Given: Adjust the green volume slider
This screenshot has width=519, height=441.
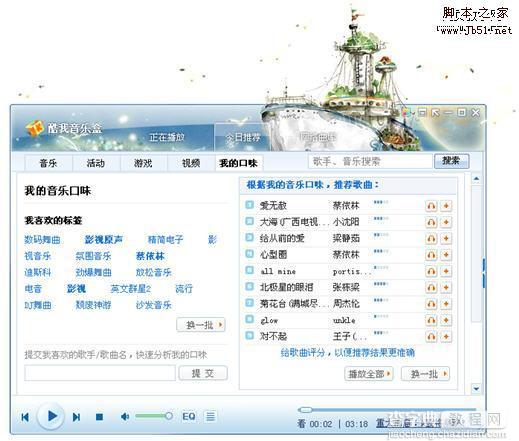Looking at the screenshot, I should (x=153, y=416).
